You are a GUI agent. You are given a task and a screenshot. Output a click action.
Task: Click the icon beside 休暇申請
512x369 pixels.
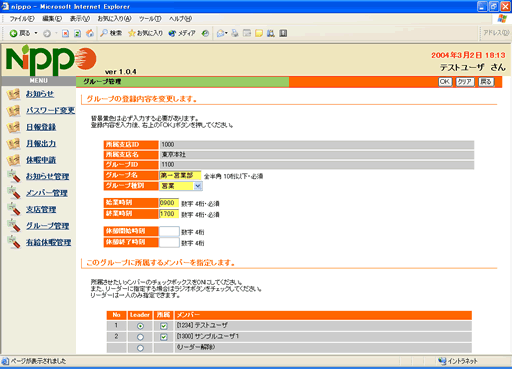[x=13, y=160]
